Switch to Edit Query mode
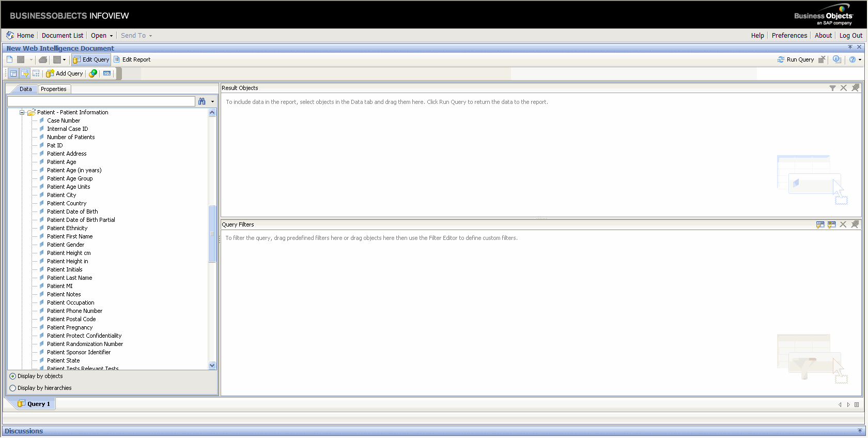The height and width of the screenshot is (438, 868). coord(91,59)
